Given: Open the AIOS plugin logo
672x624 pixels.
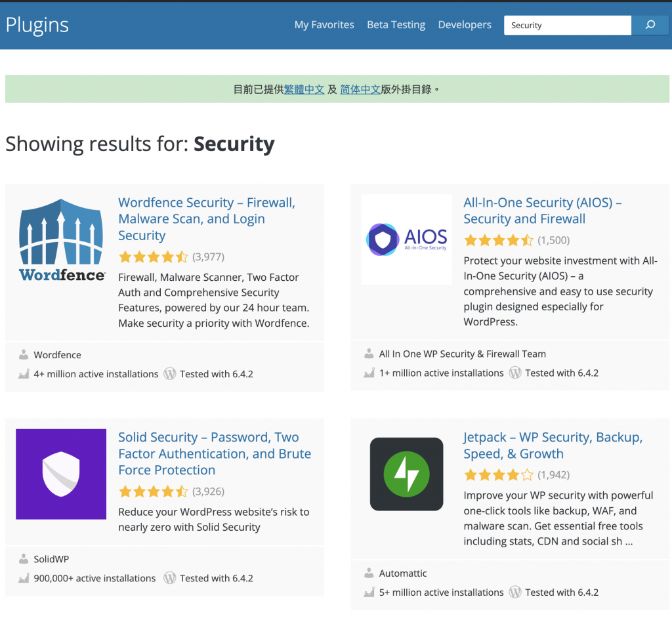Looking at the screenshot, I should tap(407, 239).
